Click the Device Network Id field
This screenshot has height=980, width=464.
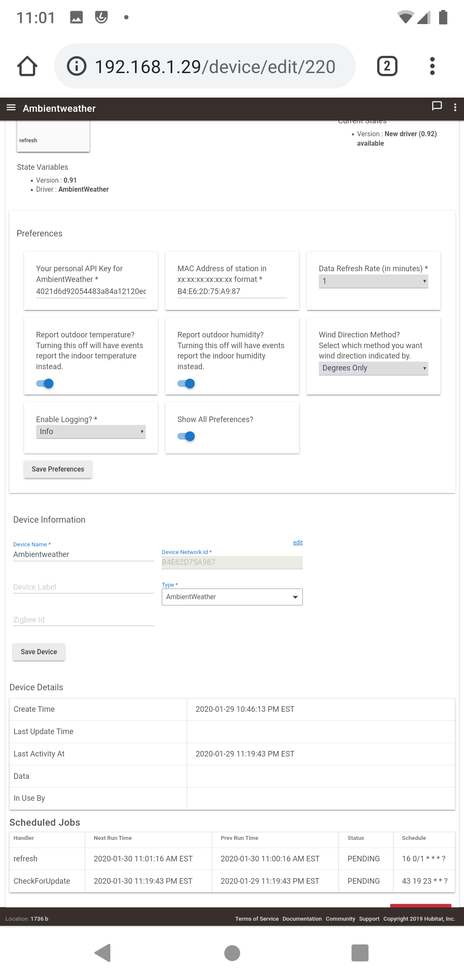[x=232, y=562]
